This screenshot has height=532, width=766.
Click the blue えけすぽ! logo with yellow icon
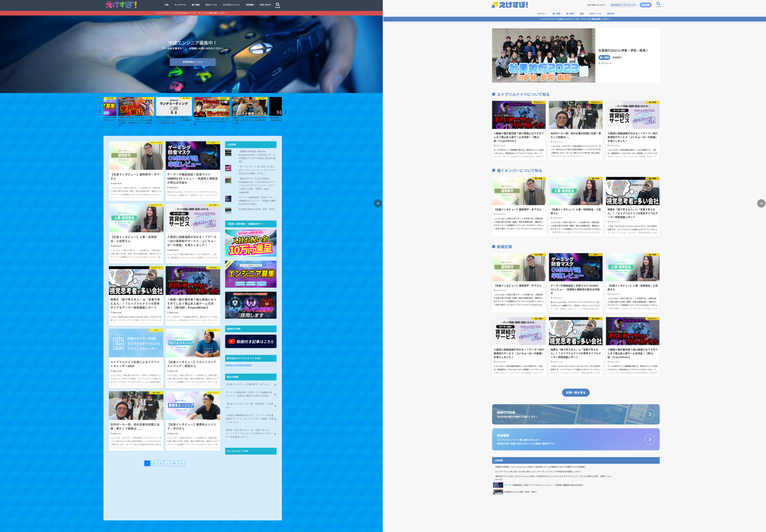(x=510, y=5)
